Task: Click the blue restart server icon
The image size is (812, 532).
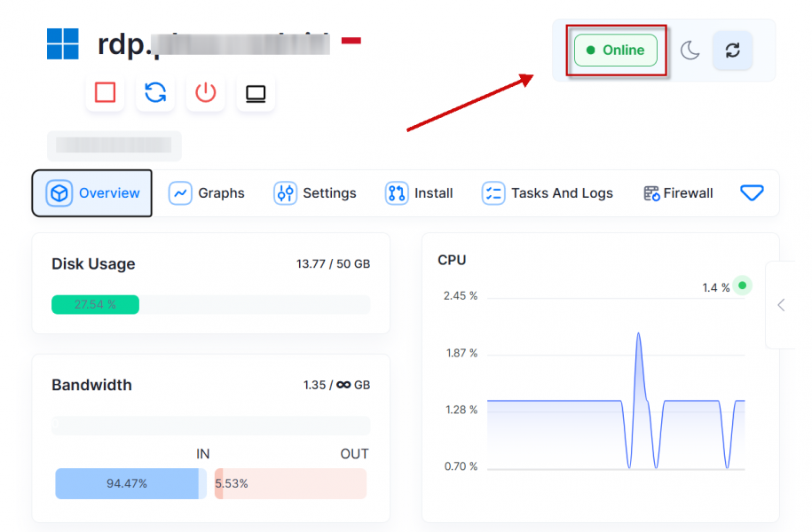Action: click(x=155, y=92)
